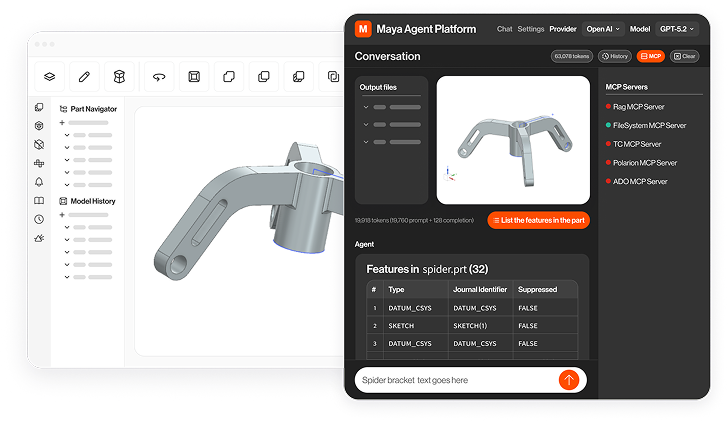Click the red status dot of Rag MCP Server
Screen dimensions: 728x422
pos(608,107)
